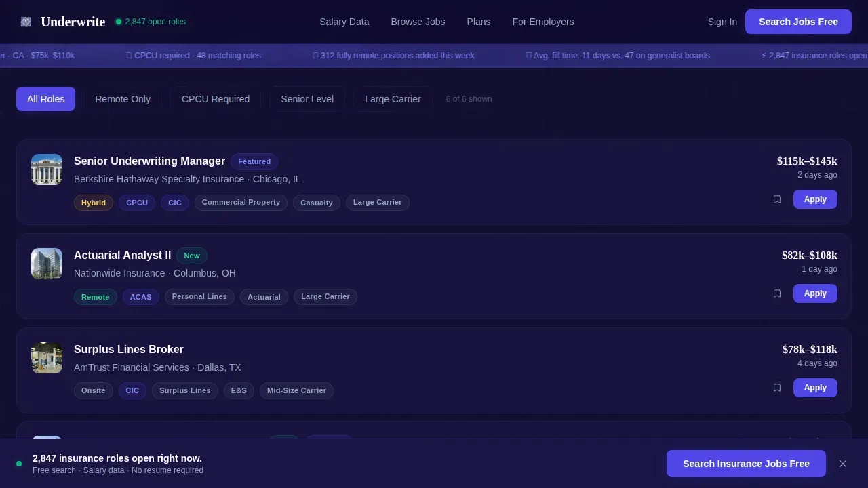Click the Surplus Lines tag

pos(185,391)
